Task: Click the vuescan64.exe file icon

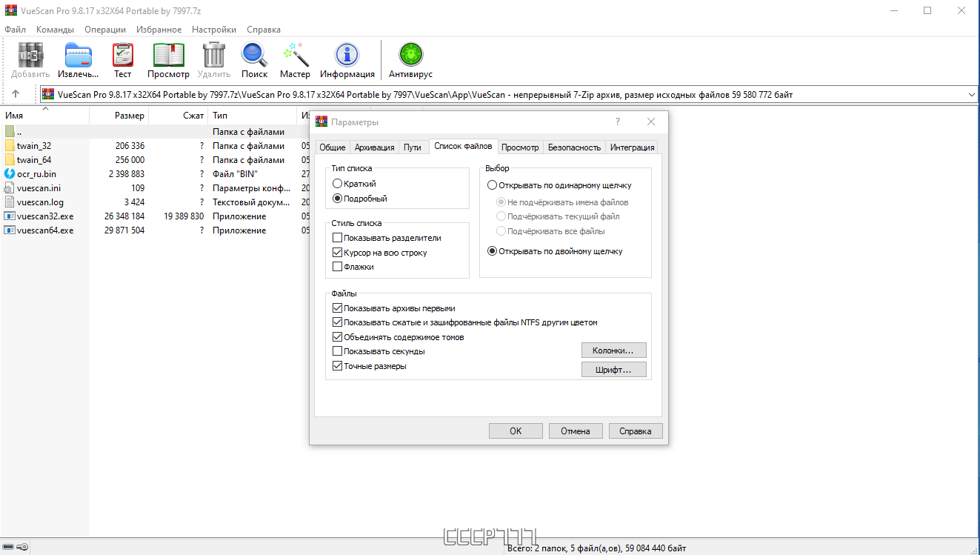Action: (x=10, y=230)
